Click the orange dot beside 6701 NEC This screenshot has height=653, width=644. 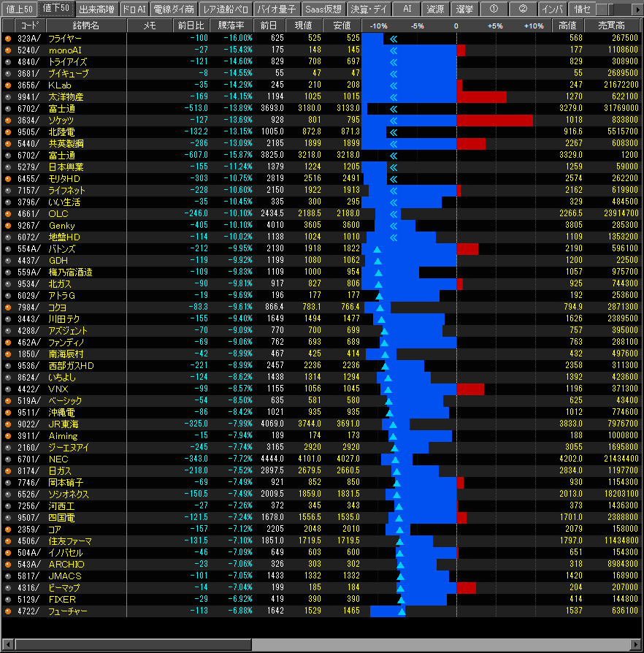pos(8,459)
